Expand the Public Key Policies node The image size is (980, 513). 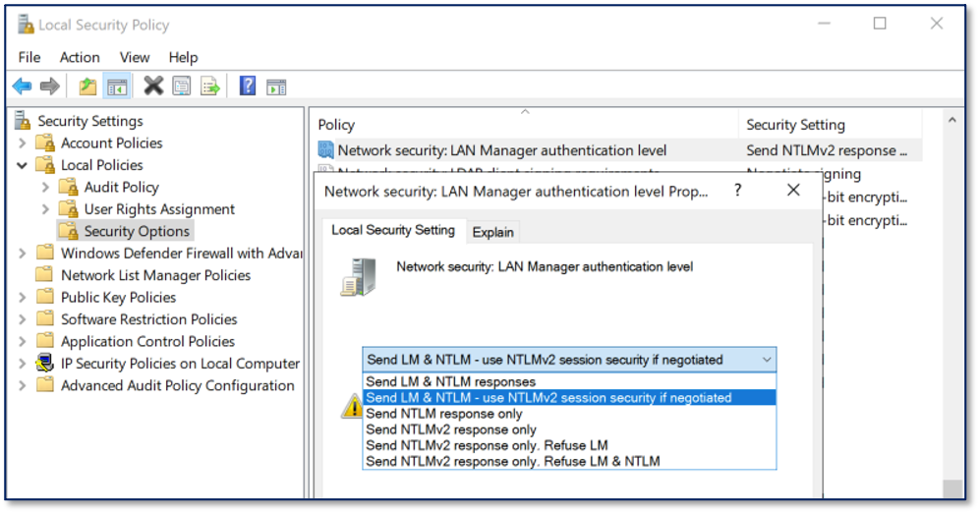[x=23, y=298]
